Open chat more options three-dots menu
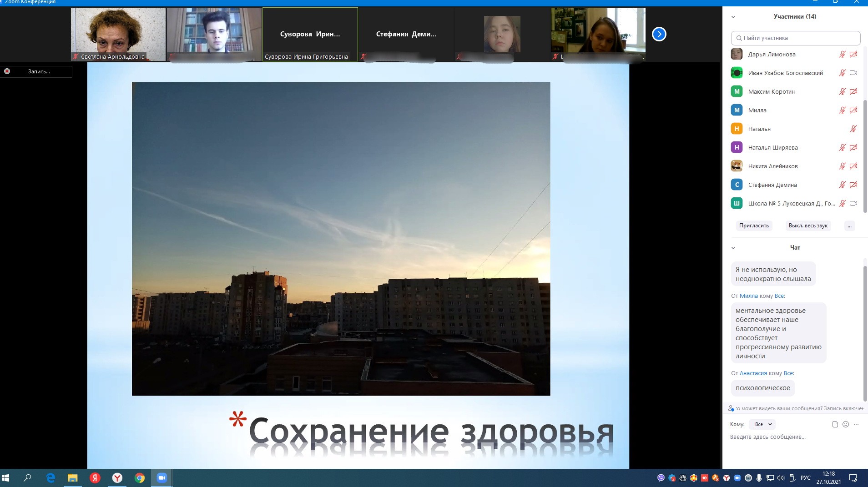 coord(856,424)
